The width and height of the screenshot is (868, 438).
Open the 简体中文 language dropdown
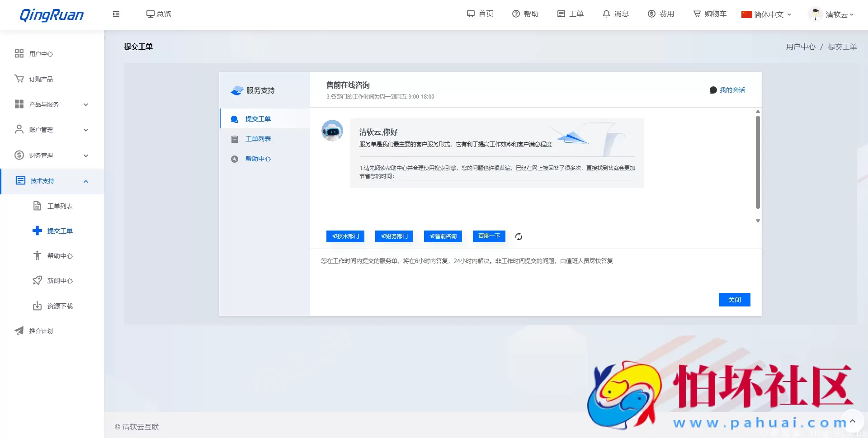pyautogui.click(x=766, y=14)
